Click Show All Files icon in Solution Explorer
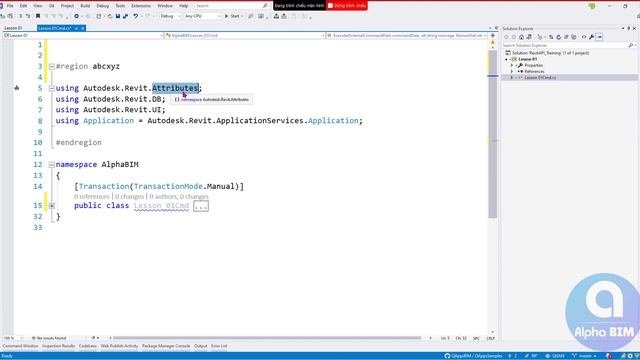640x360 pixels. click(573, 37)
